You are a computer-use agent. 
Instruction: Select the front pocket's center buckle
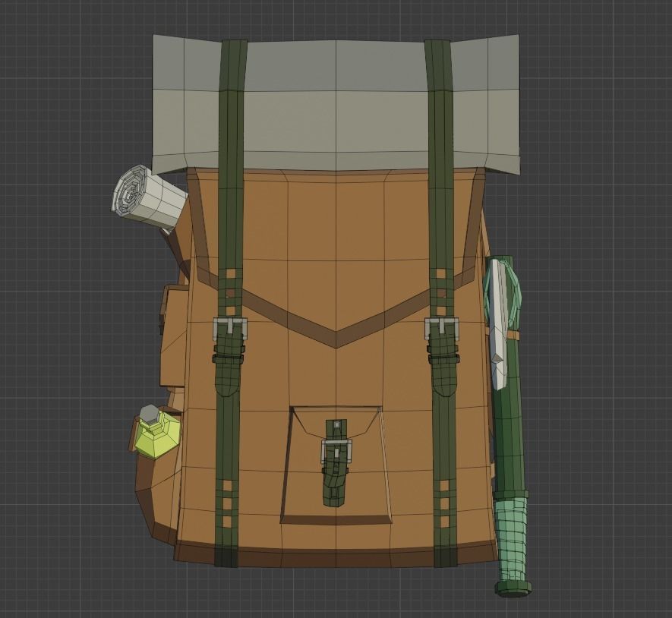tap(336, 450)
